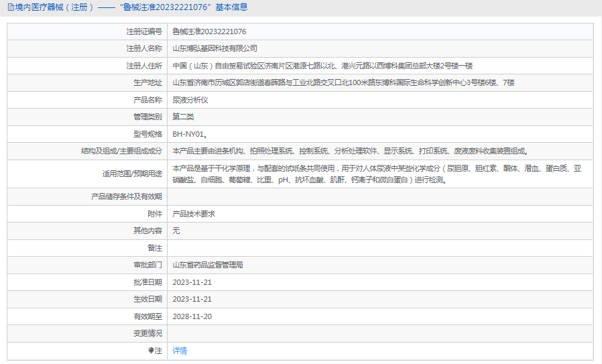The height and width of the screenshot is (364, 602).
Task: Click the 生产地址 address text
Action: pyautogui.click(x=343, y=82)
